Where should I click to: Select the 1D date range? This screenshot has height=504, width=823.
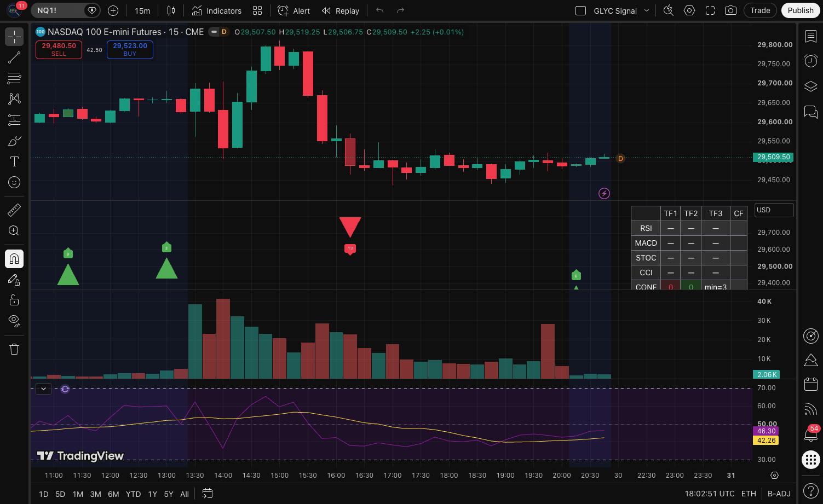(x=44, y=494)
